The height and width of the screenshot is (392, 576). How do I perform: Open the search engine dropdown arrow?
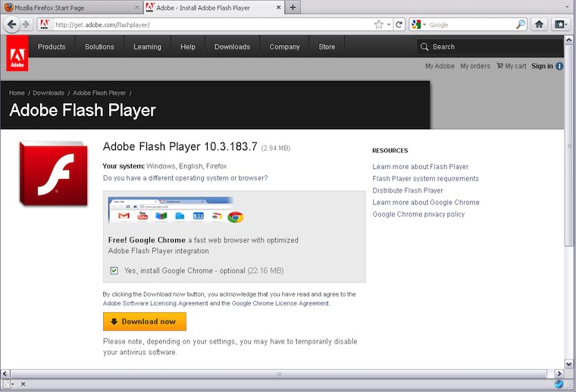coord(424,24)
